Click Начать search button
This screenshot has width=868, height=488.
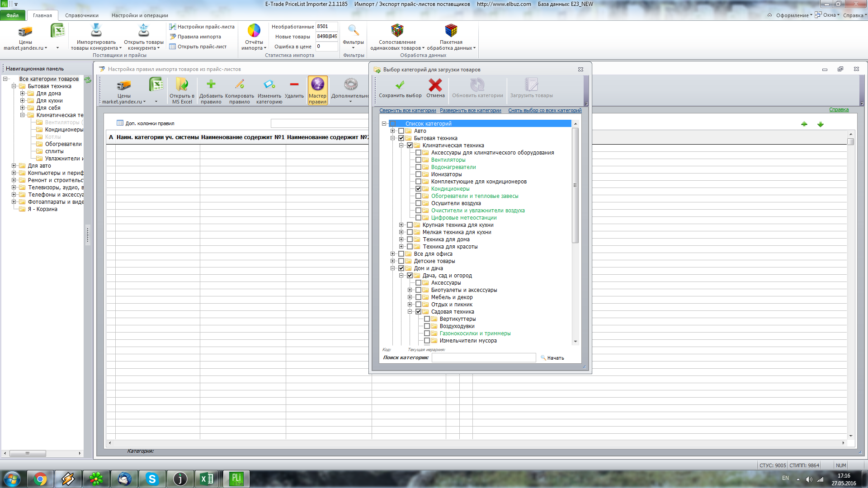552,358
